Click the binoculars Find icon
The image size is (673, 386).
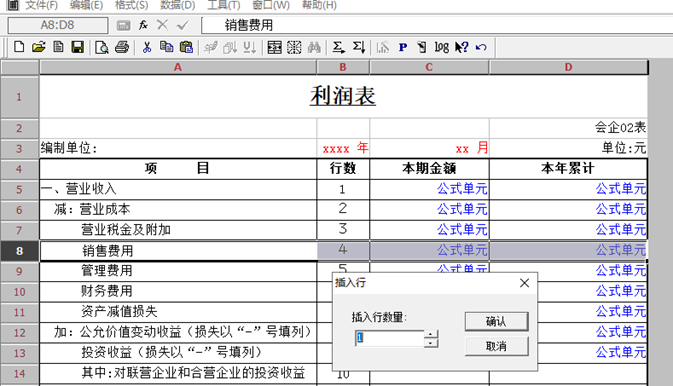pos(314,47)
